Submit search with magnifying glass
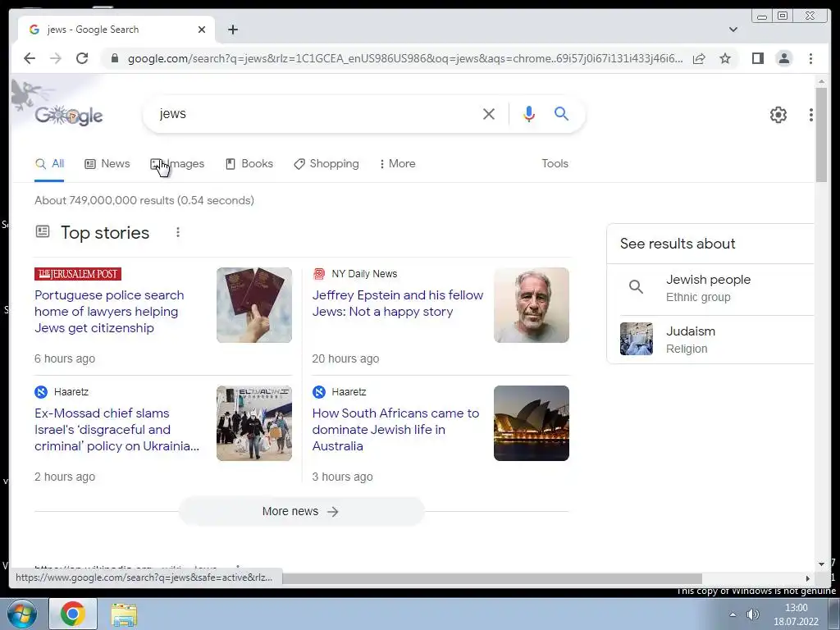Image resolution: width=840 pixels, height=630 pixels. click(x=561, y=113)
